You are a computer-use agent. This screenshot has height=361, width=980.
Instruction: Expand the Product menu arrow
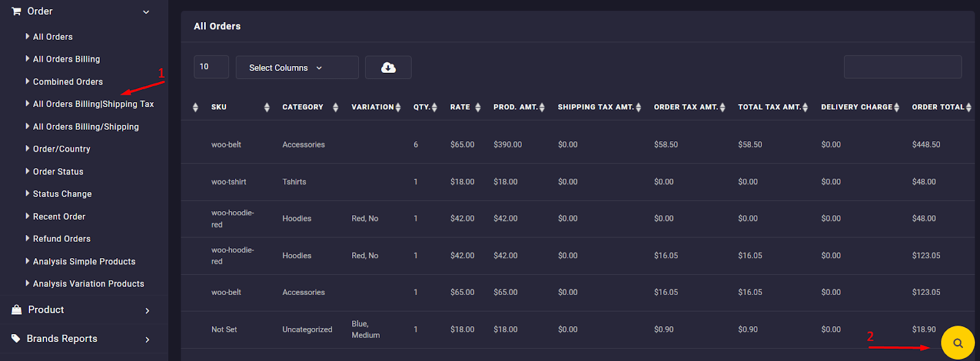point(147,311)
